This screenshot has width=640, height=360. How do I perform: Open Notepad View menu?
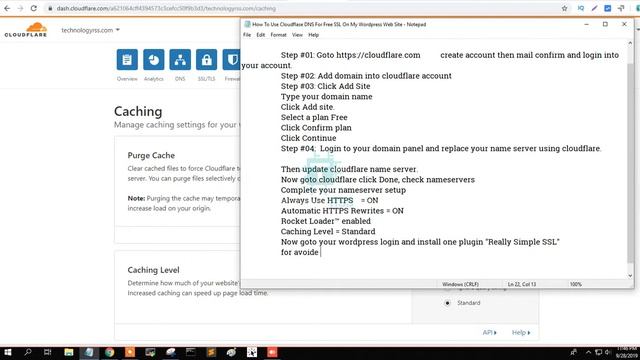[297, 35]
